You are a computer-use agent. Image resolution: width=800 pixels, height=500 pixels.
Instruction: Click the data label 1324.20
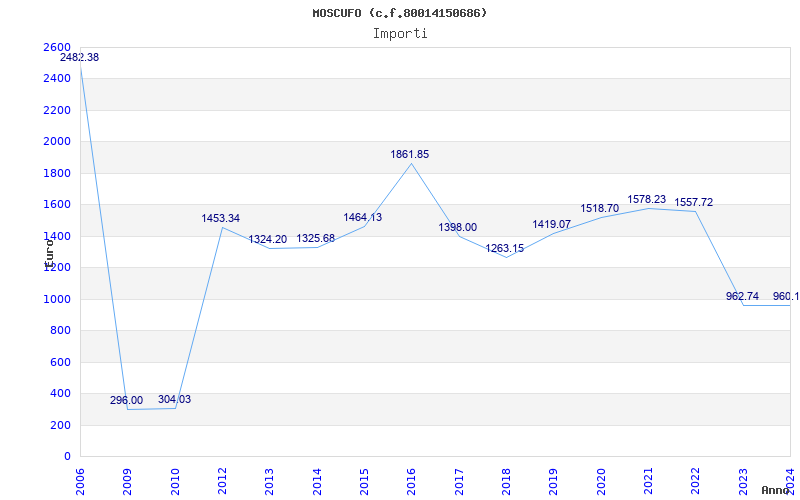pyautogui.click(x=267, y=239)
